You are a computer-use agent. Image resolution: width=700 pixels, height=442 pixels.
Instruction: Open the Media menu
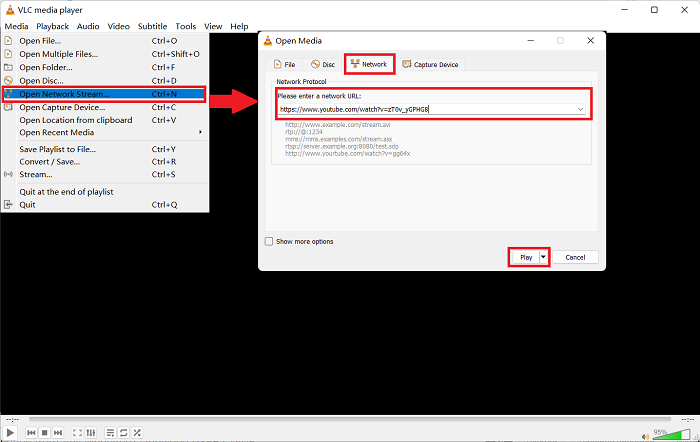tap(17, 26)
